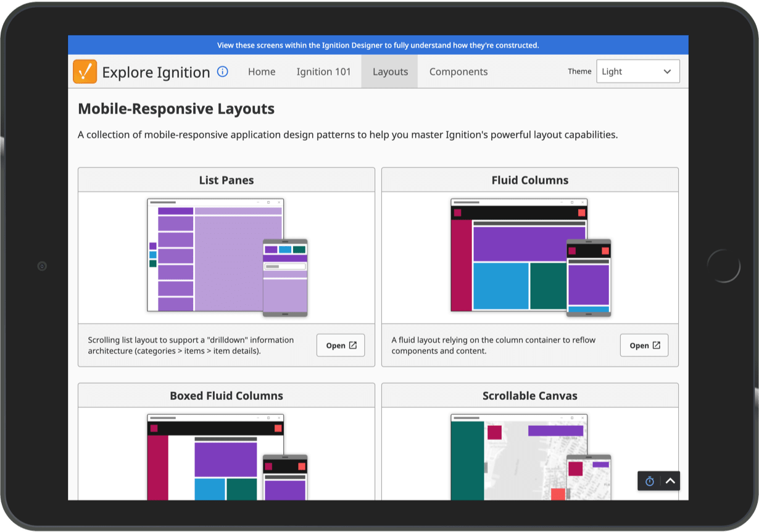Click the orange Ignition logo icon

(x=85, y=72)
